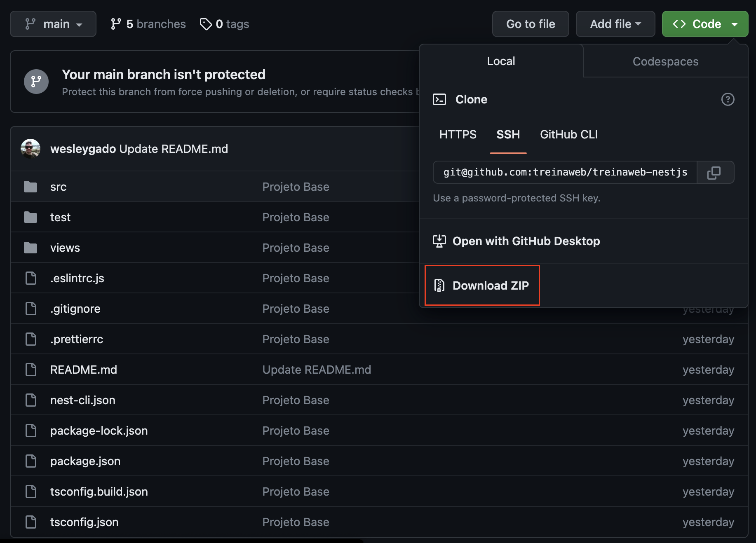756x543 pixels.
Task: Click wesleygado's avatar picture
Action: pos(31,149)
